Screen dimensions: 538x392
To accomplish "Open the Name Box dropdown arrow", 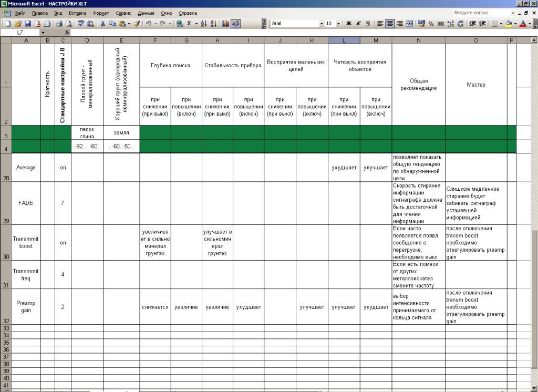I will [x=43, y=33].
